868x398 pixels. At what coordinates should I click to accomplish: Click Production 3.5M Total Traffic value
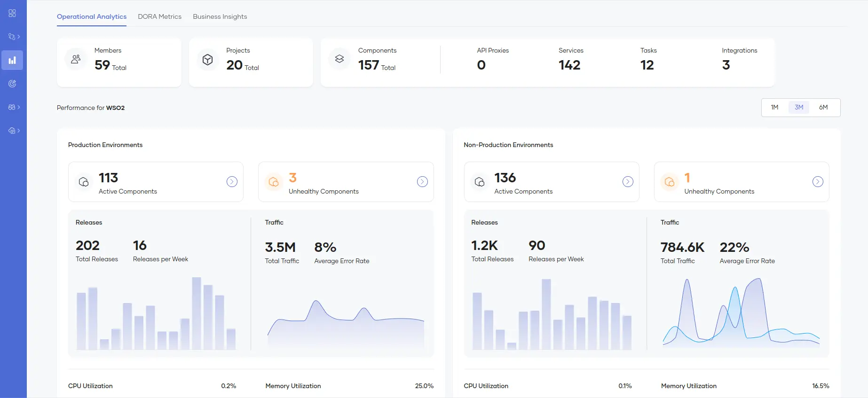click(x=280, y=247)
